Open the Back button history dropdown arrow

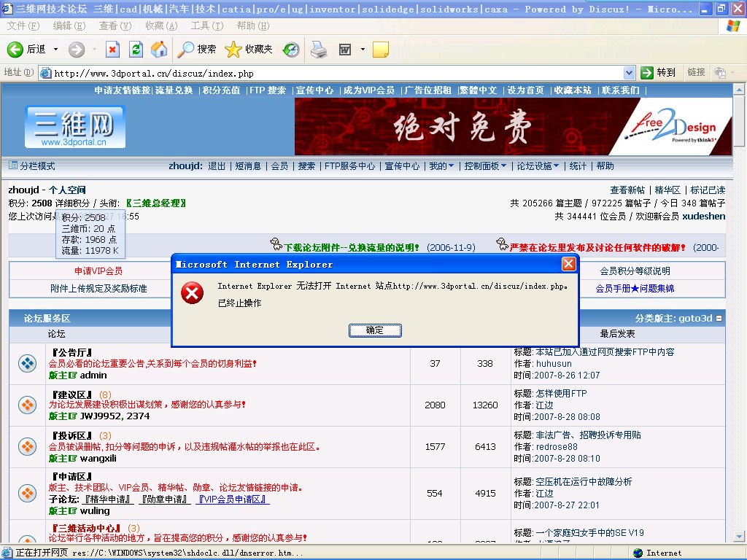pos(55,49)
